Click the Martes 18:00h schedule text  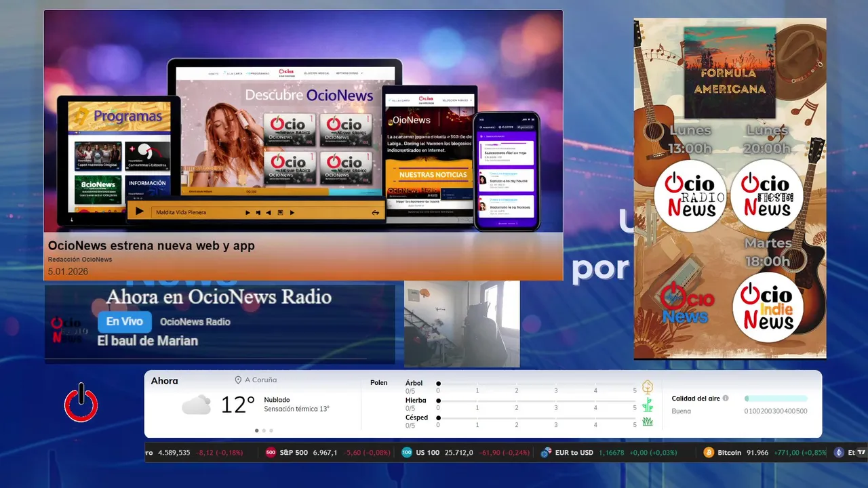coord(767,251)
